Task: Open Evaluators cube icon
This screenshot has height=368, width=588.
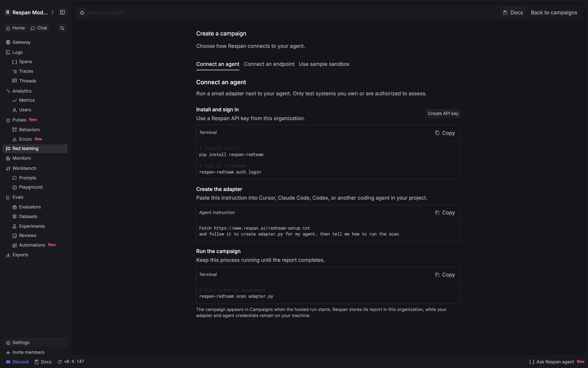Action: (x=15, y=207)
